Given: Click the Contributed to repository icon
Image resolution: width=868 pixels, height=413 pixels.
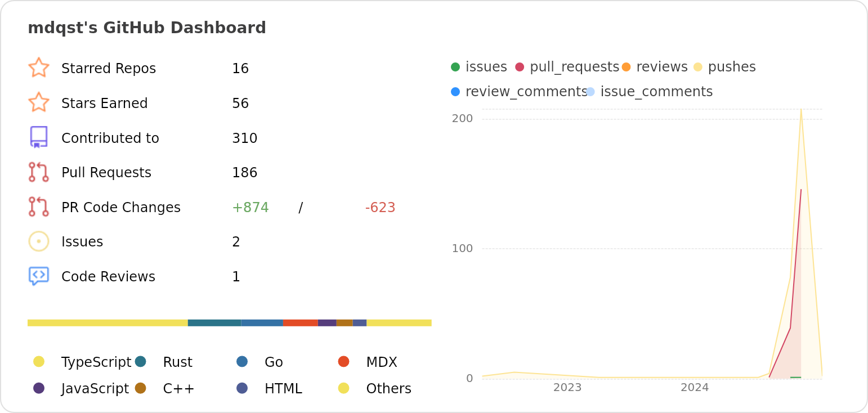Looking at the screenshot, I should click(38, 137).
